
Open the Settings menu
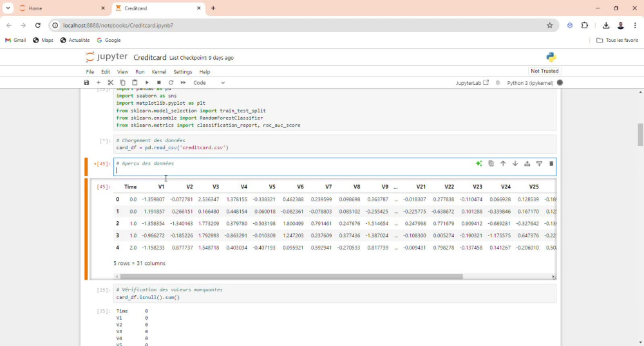pyautogui.click(x=183, y=72)
